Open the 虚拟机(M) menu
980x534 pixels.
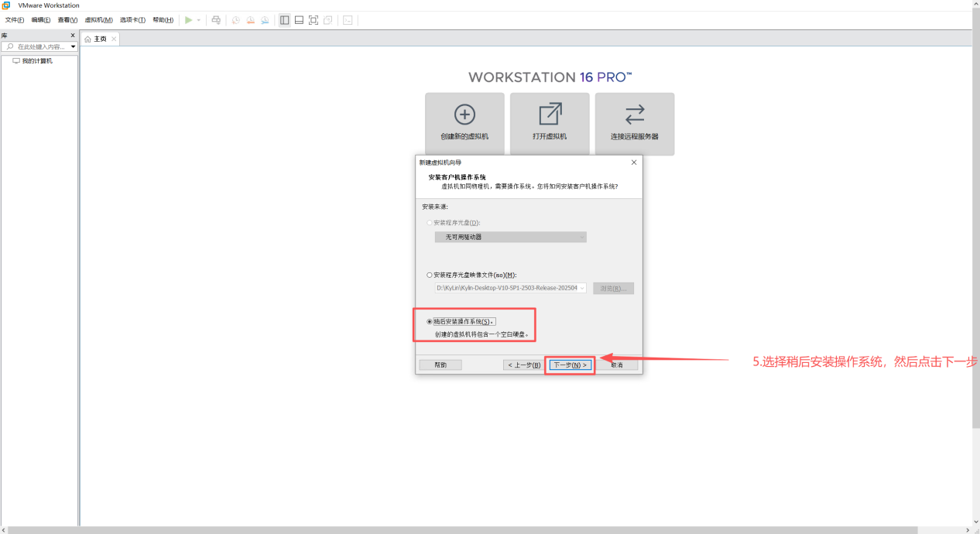(x=98, y=20)
